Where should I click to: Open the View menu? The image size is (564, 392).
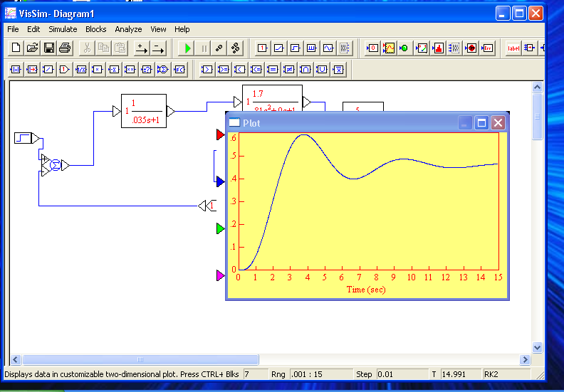[x=158, y=29]
